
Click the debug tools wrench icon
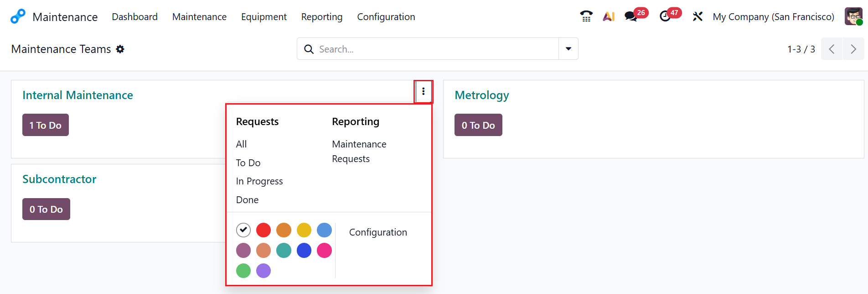[697, 16]
